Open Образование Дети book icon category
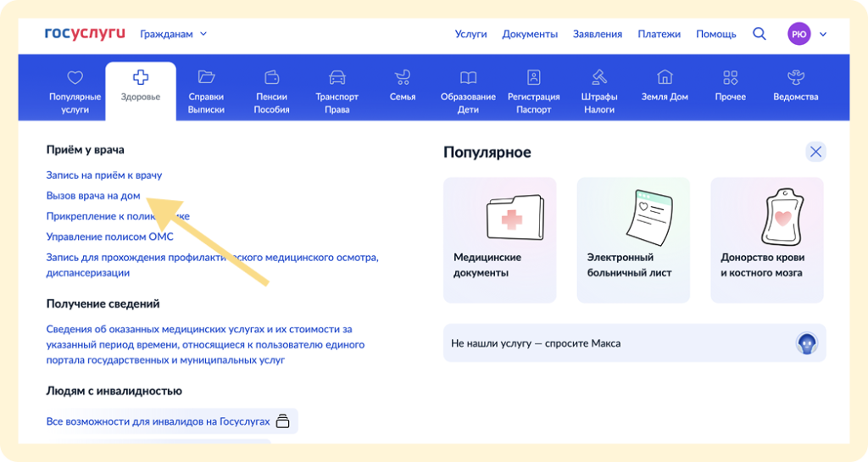868x462 pixels. click(468, 92)
